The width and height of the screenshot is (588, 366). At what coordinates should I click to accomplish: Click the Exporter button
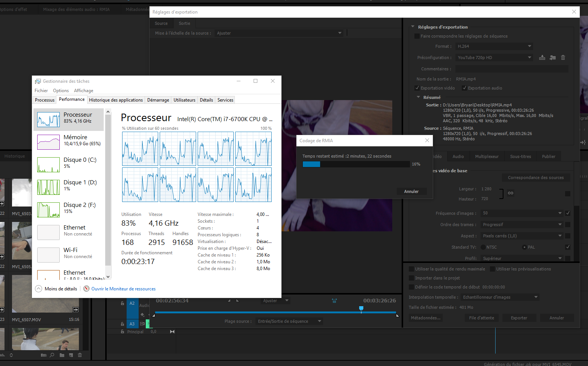click(x=519, y=318)
